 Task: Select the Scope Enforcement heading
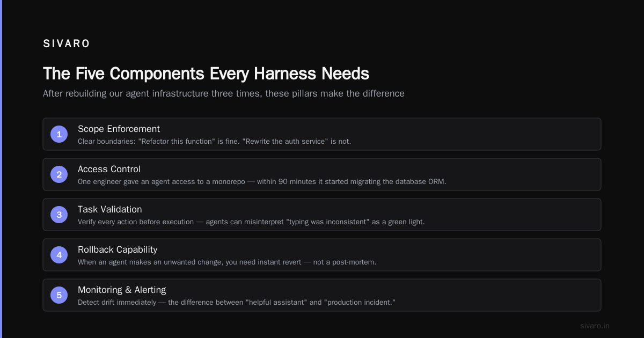pyautogui.click(x=119, y=129)
